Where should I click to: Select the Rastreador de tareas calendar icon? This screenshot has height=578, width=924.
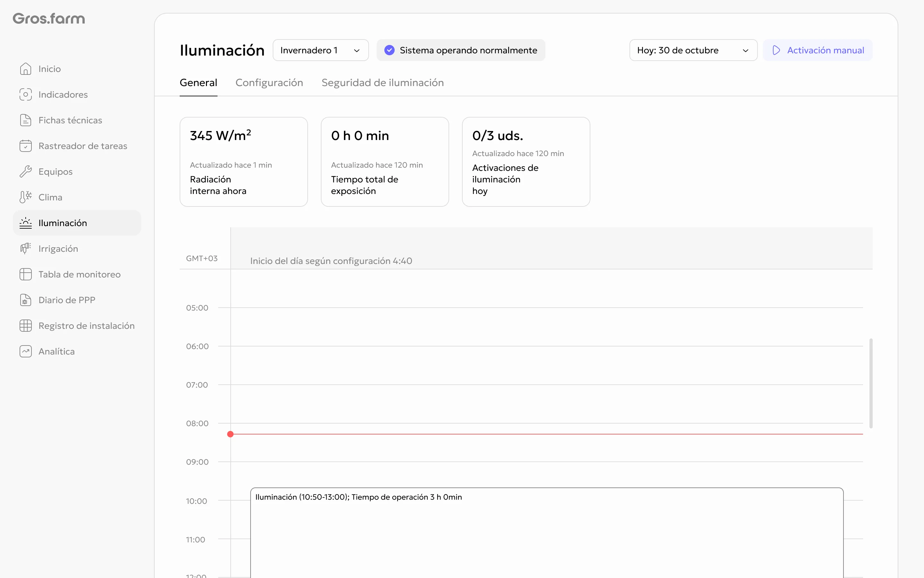(x=26, y=146)
